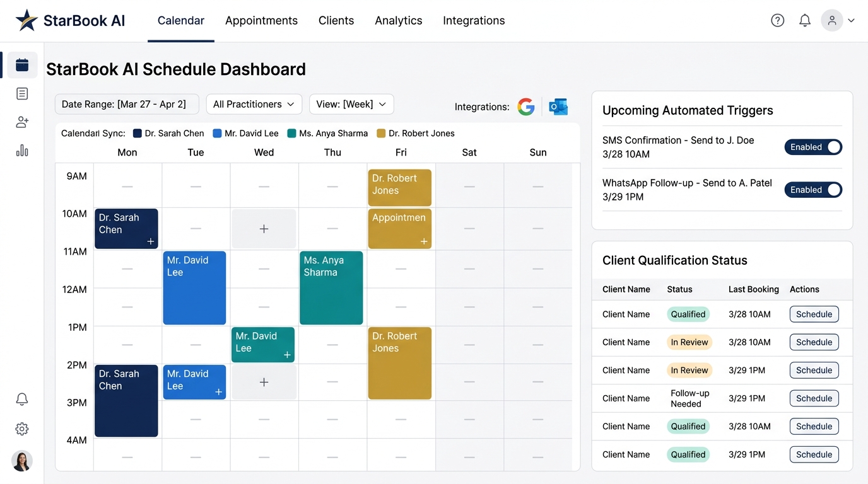Open Dr. Robert Jones Friday 9AM appointment
This screenshot has height=484, width=868.
click(x=400, y=188)
